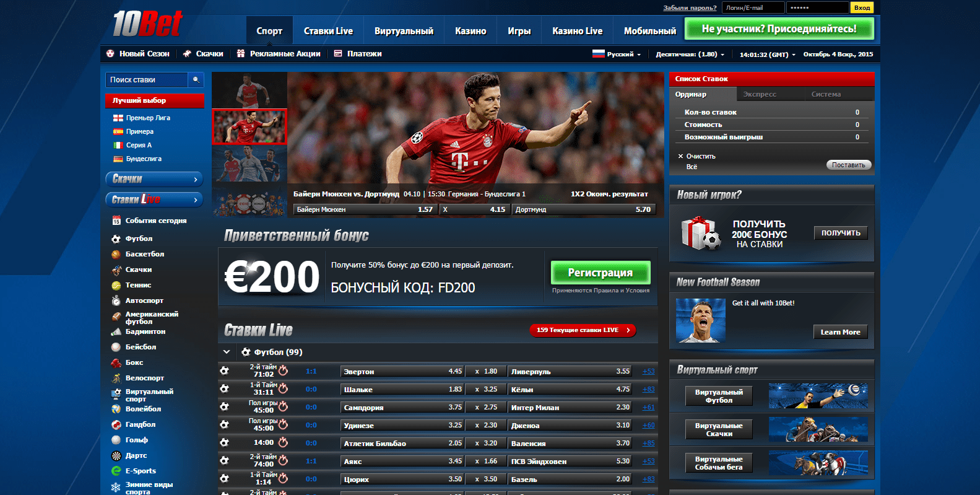
Task: Click the Handball icon in sidebar
Action: pyautogui.click(x=116, y=424)
